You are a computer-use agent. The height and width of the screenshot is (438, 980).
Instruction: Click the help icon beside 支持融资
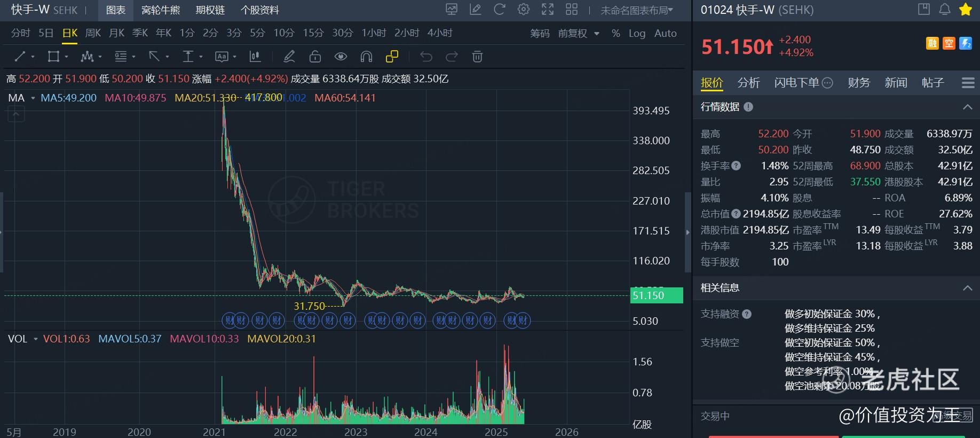(x=747, y=314)
